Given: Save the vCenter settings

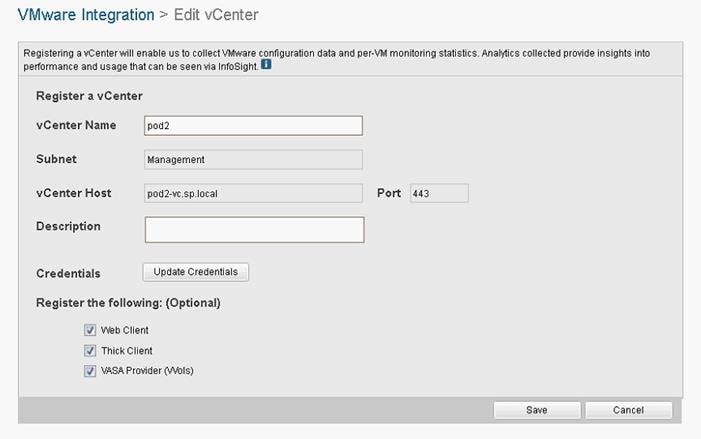Looking at the screenshot, I should point(537,410).
